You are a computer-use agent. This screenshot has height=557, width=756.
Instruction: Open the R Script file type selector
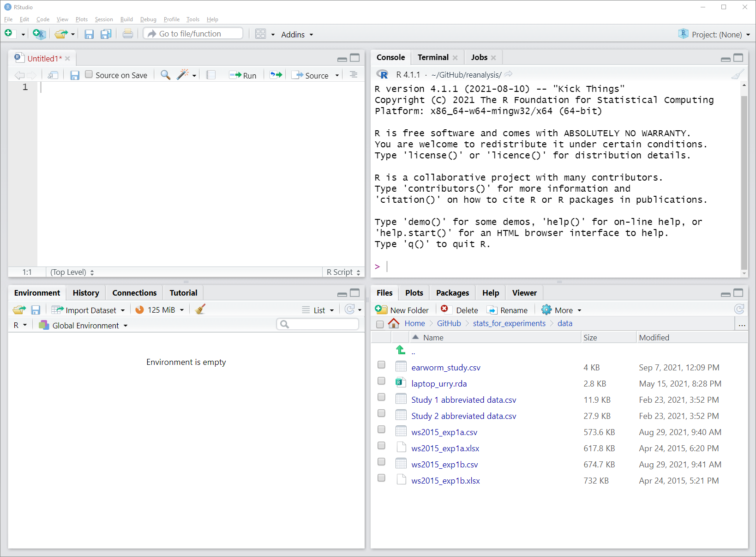[343, 272]
